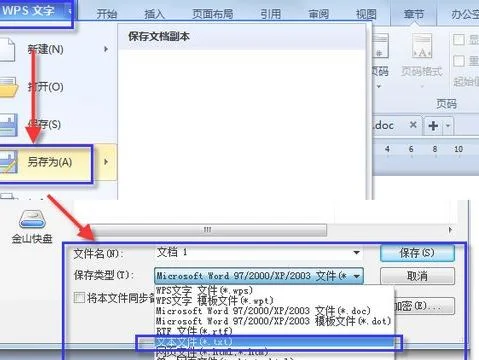The height and width of the screenshot is (360, 479).
Task: Click the horizontal scrollbar in file list
Action: [x=207, y=230]
